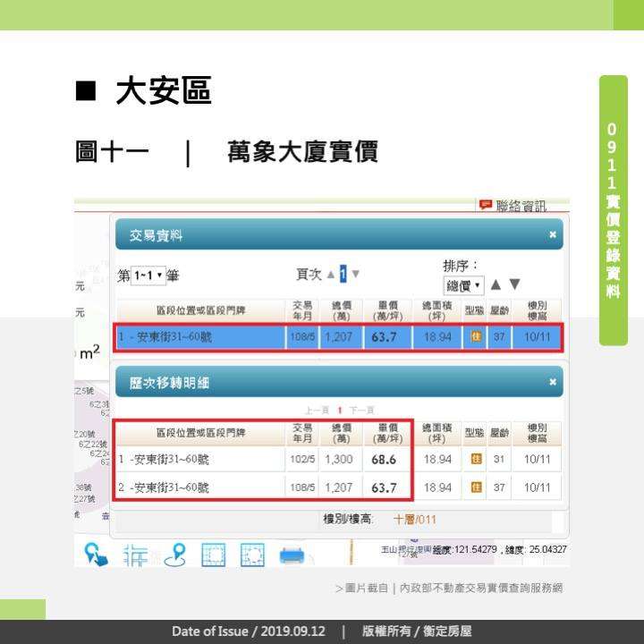Sort descending with the down triangle beside 總價
644x644 pixels.
point(514,284)
